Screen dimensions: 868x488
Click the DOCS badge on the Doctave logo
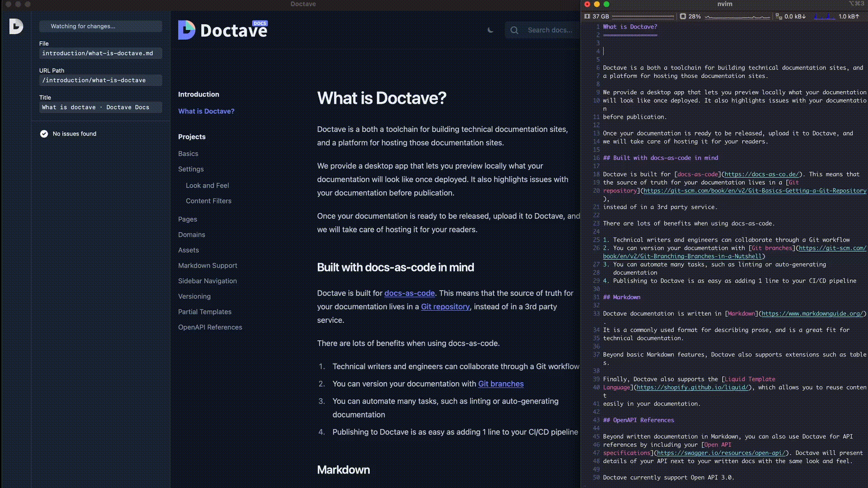tap(259, 23)
